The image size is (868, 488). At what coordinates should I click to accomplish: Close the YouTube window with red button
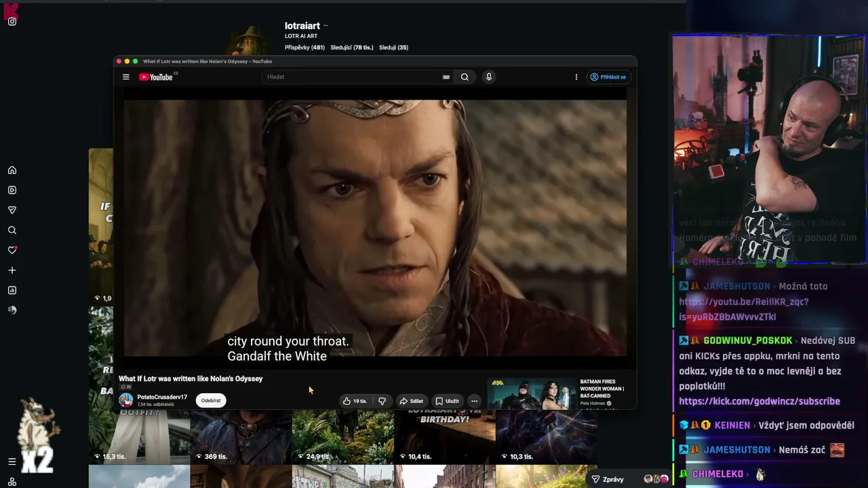point(119,62)
